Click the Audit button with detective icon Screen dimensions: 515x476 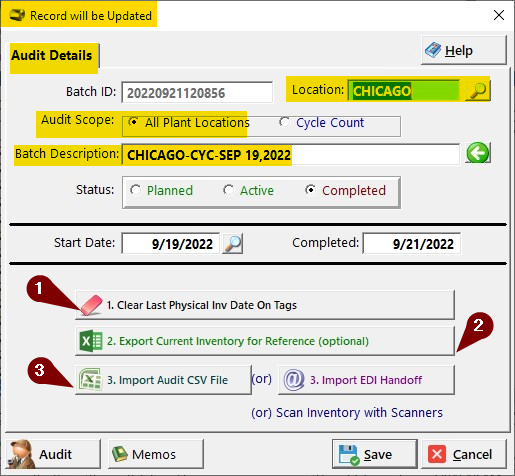53,454
